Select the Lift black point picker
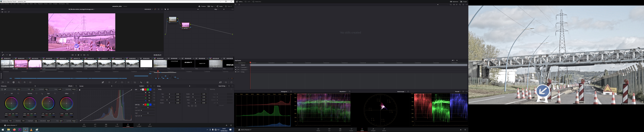The width and height of the screenshot is (644, 132). click(x=5, y=93)
